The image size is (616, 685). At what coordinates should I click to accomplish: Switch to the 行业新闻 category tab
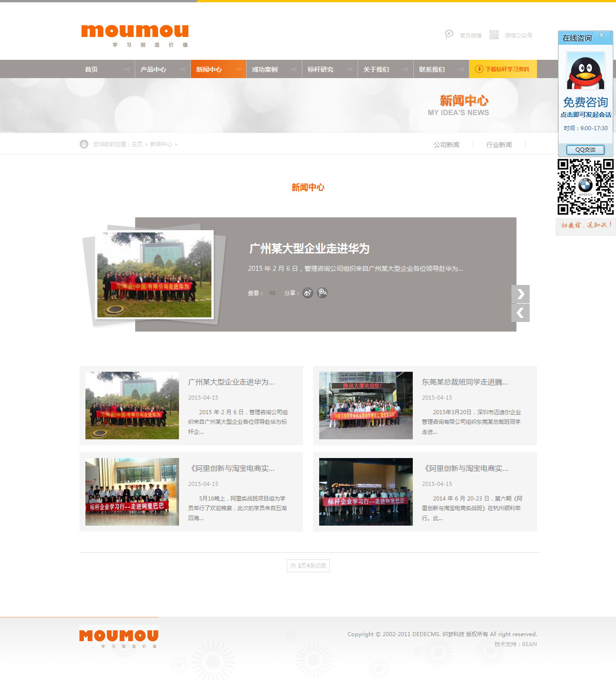[499, 145]
